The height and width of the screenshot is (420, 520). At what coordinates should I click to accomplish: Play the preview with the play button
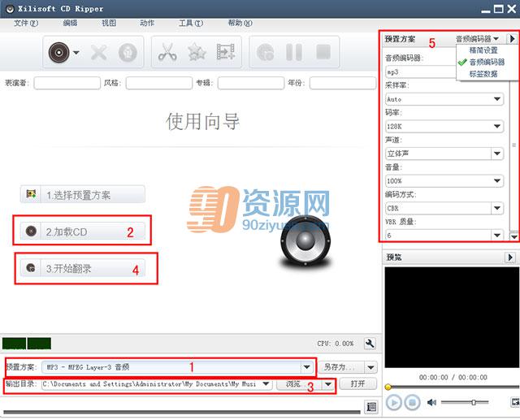pos(393,403)
